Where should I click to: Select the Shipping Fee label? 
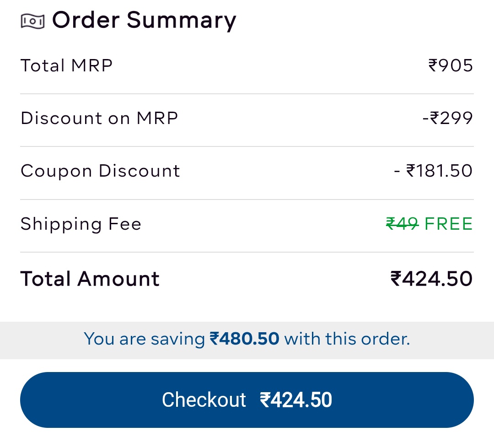click(x=81, y=224)
